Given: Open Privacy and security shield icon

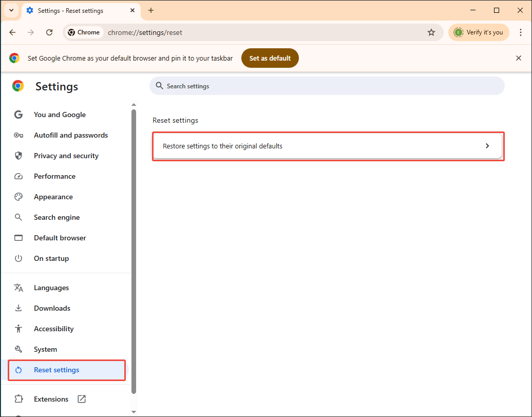Looking at the screenshot, I should point(18,156).
